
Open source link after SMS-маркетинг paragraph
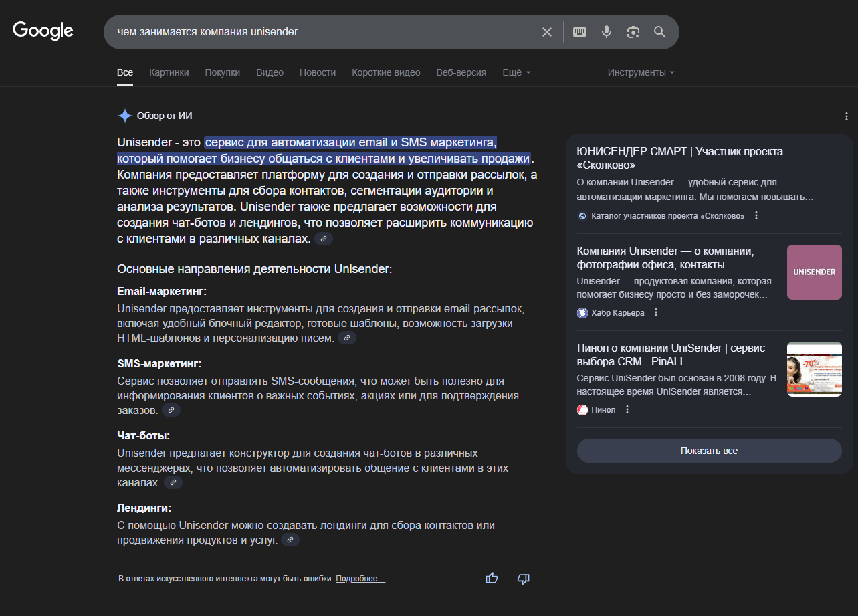tap(171, 410)
